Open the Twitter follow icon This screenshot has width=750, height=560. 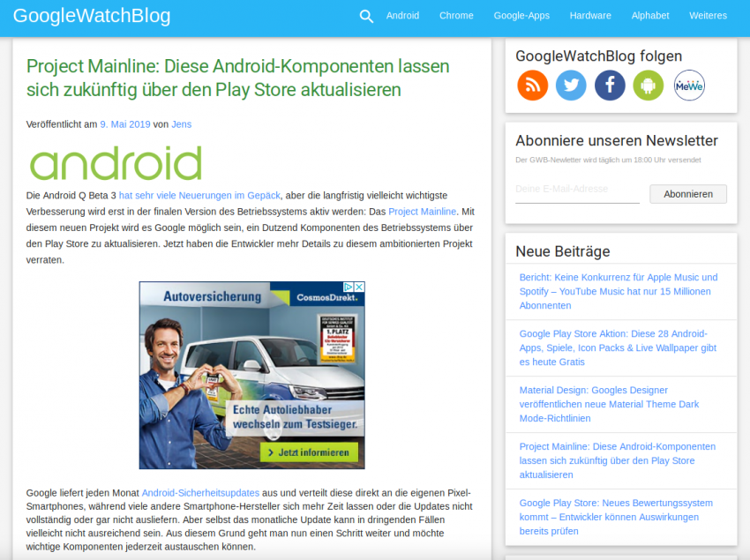(x=571, y=86)
